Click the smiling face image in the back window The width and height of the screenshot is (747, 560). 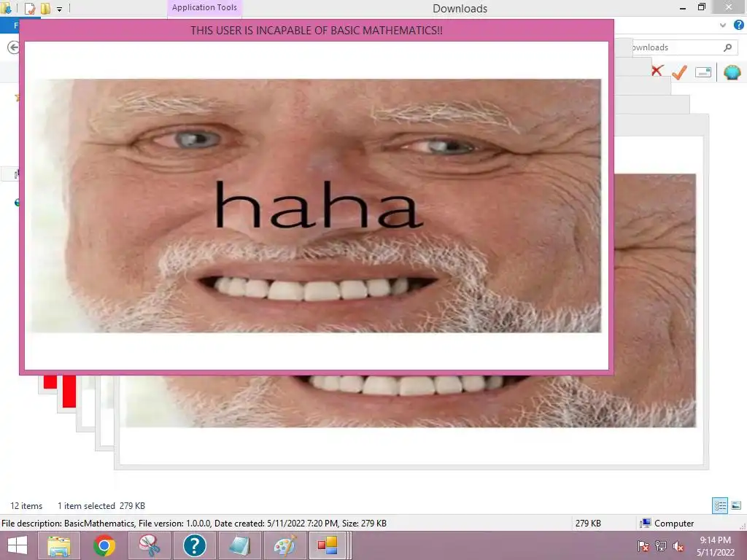tap(654, 300)
